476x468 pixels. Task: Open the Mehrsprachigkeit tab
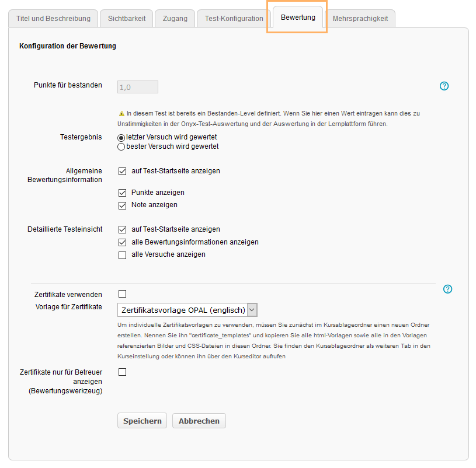tap(360, 19)
